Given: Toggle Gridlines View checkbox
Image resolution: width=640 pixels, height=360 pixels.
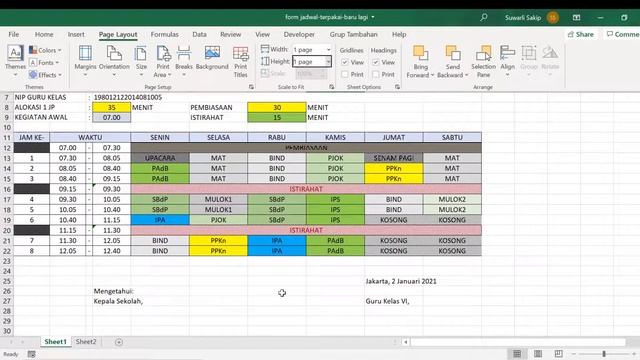Looking at the screenshot, I should tap(345, 62).
